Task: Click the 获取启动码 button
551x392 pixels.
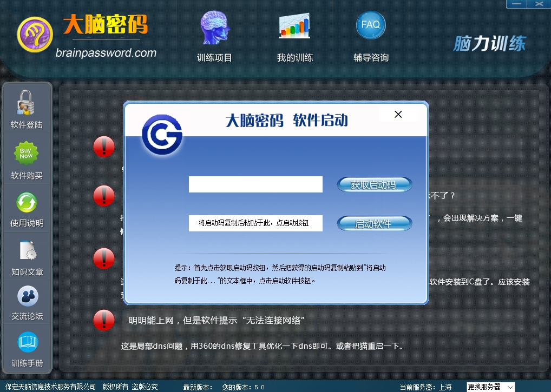Action: [374, 184]
